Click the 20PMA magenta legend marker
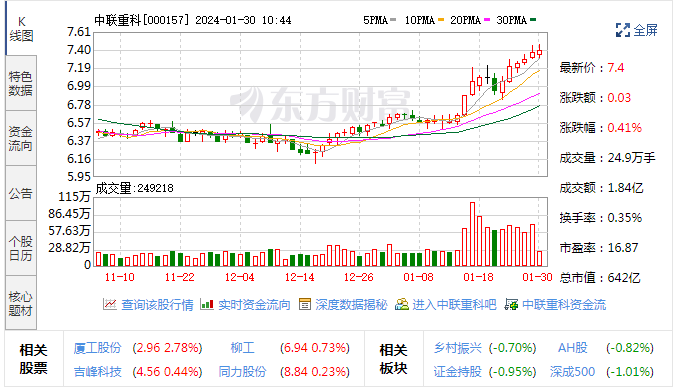This screenshot has height=389, width=675. 487,20
